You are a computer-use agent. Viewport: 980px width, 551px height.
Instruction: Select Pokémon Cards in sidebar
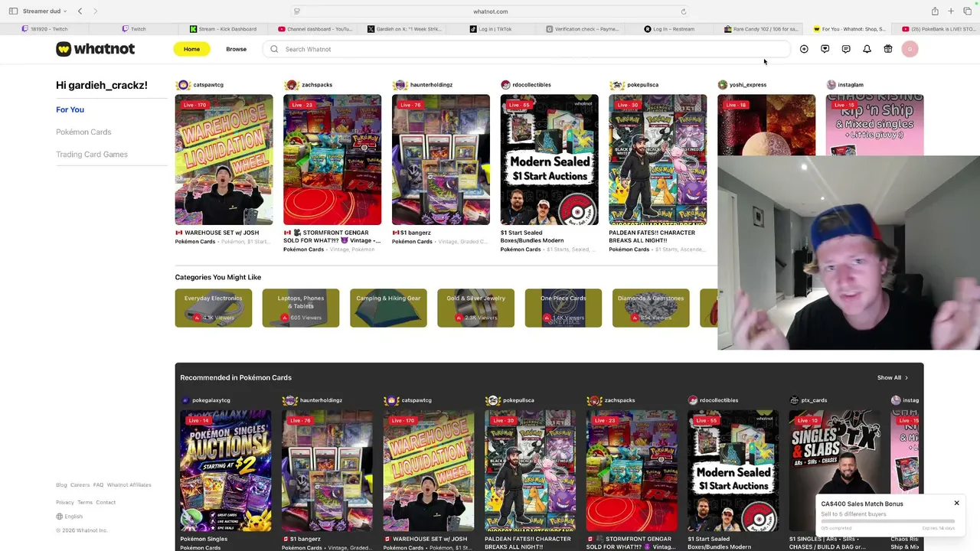83,132
